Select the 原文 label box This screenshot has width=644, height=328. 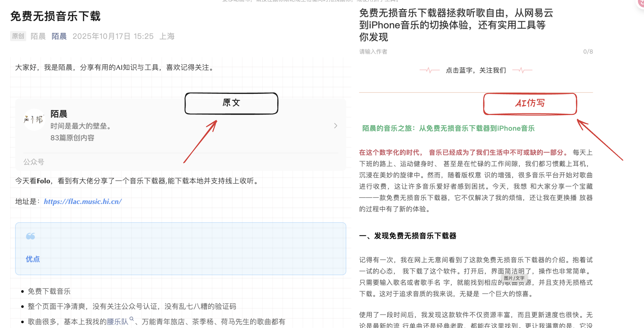pos(231,103)
